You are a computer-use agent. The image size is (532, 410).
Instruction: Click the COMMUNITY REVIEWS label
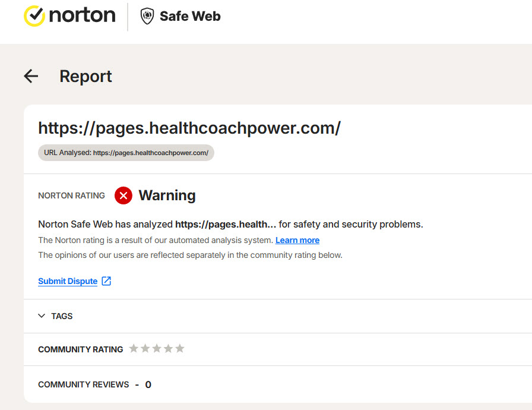pos(84,384)
